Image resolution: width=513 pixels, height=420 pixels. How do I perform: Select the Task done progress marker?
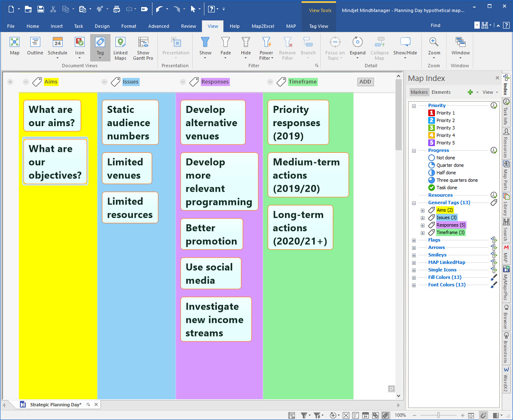point(447,188)
